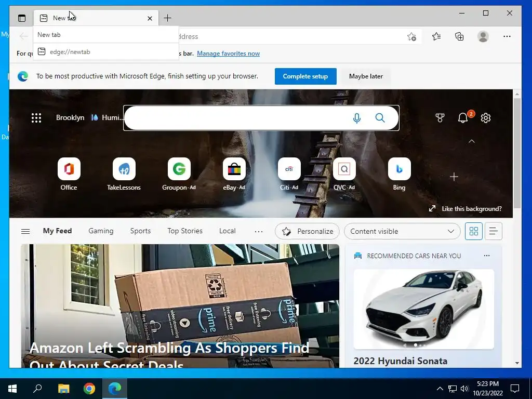Open the Favorites list icon
The height and width of the screenshot is (399, 532).
(x=436, y=36)
